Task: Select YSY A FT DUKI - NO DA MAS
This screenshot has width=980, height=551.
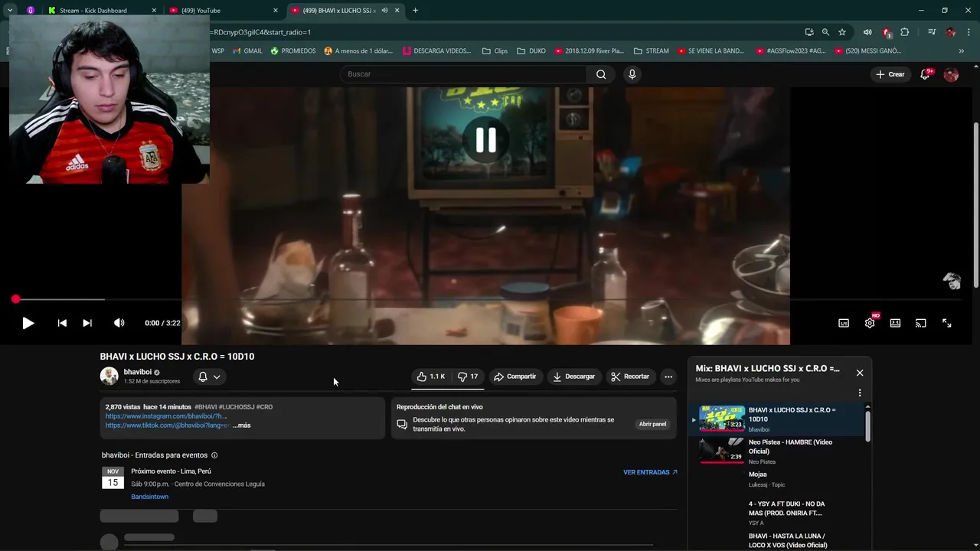Action: coord(777,513)
